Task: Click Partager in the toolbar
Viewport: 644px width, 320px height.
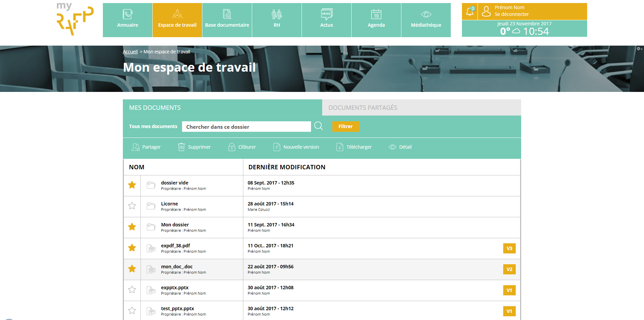Action: [146, 147]
